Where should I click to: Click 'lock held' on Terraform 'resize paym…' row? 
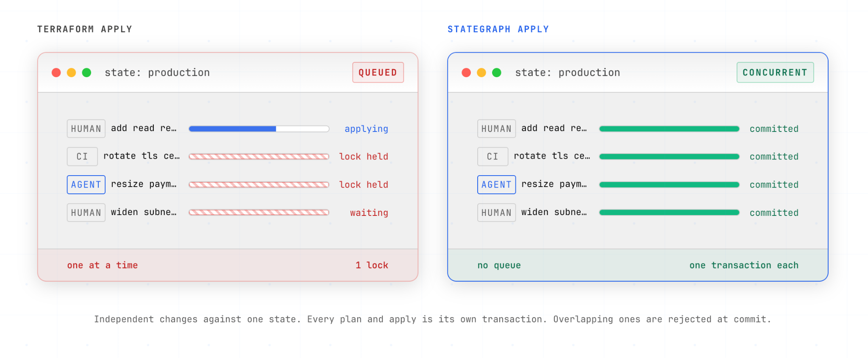coord(364,185)
